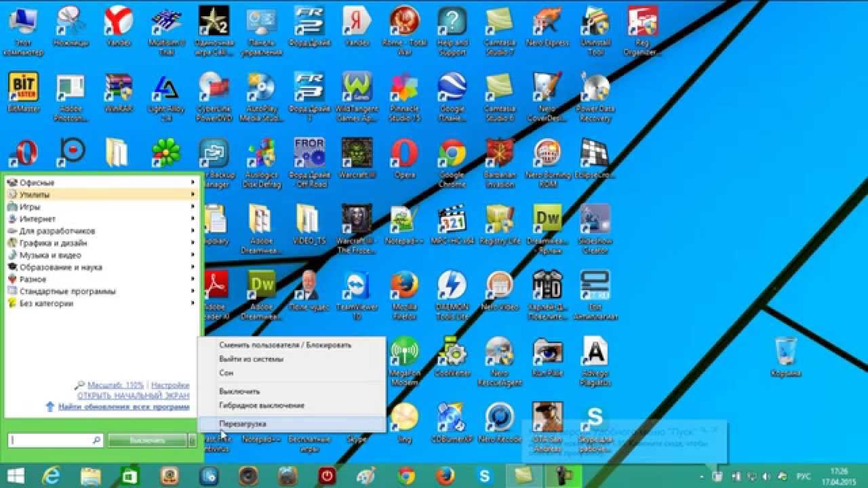Open Без категории start menu item
868x488 pixels.
click(x=102, y=304)
